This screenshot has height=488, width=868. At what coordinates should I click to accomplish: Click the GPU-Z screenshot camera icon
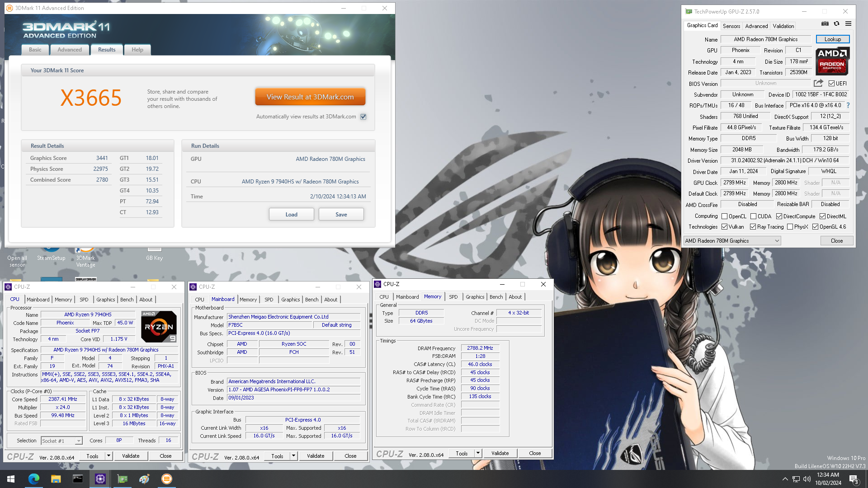(825, 24)
